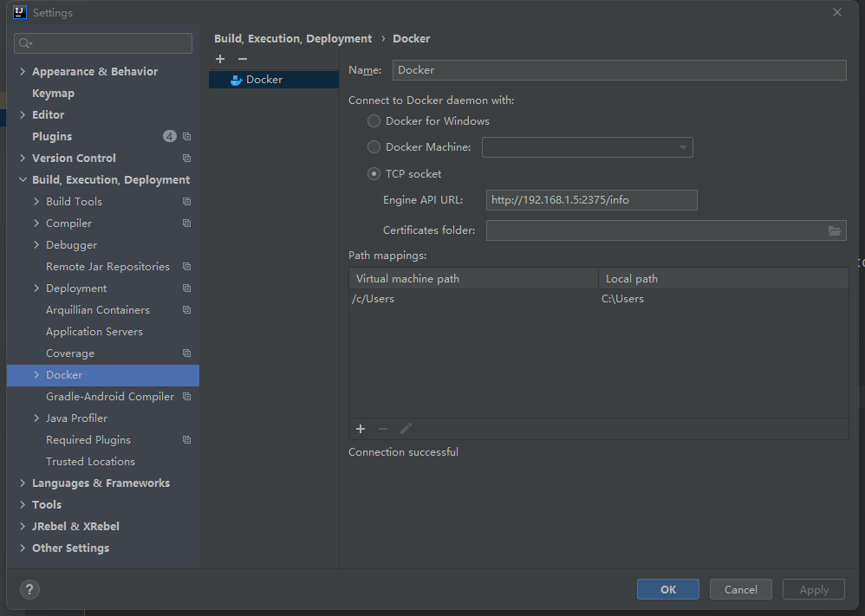Select the C:\Users local path cell
Image resolution: width=865 pixels, height=616 pixels.
coord(723,299)
